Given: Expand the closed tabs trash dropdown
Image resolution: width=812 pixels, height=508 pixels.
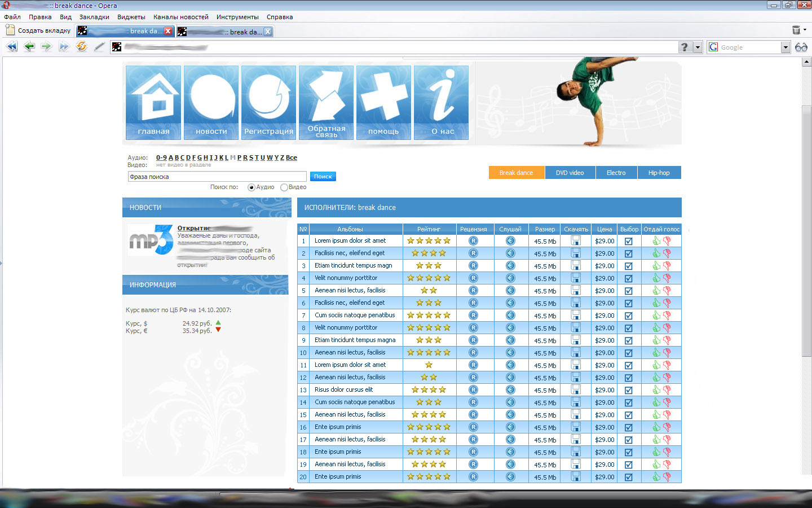Looking at the screenshot, I should (x=805, y=30).
